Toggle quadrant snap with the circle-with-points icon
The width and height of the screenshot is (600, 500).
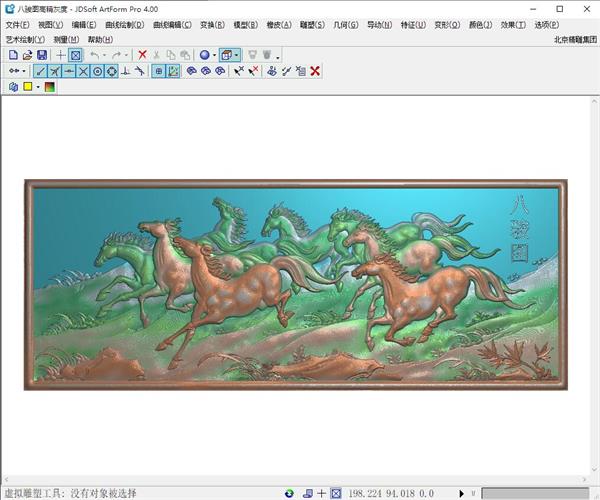coord(111,71)
